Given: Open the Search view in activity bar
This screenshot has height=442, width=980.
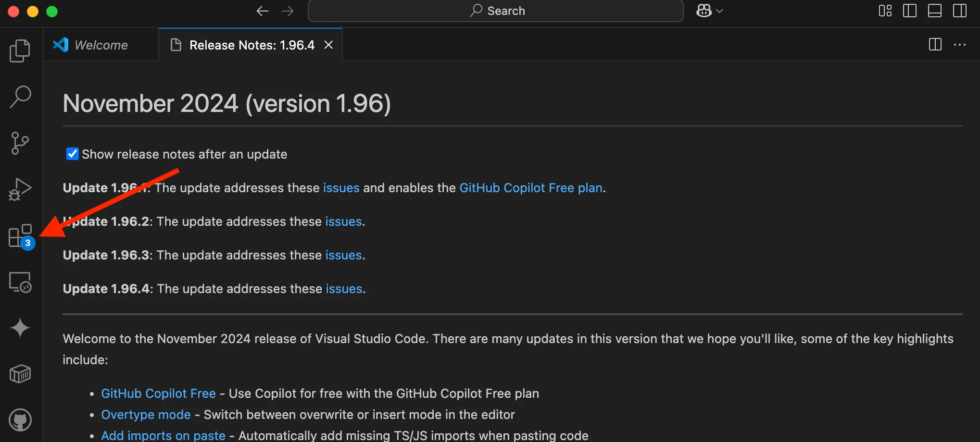Looking at the screenshot, I should (x=20, y=97).
